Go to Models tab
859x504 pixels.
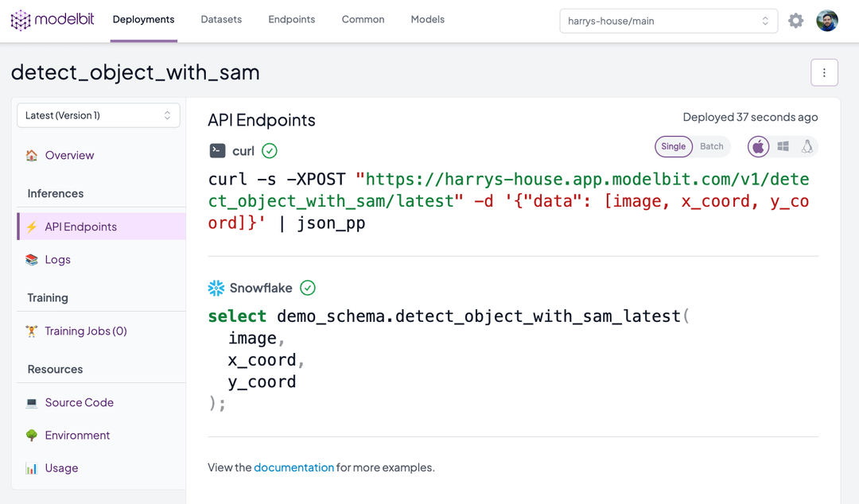[428, 20]
